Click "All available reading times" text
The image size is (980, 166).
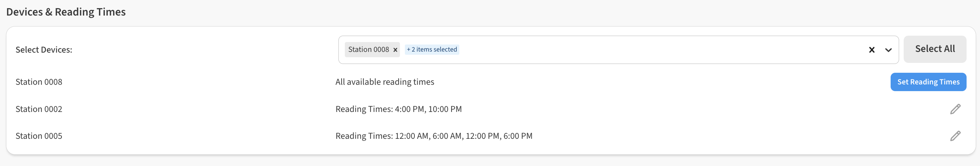click(385, 82)
